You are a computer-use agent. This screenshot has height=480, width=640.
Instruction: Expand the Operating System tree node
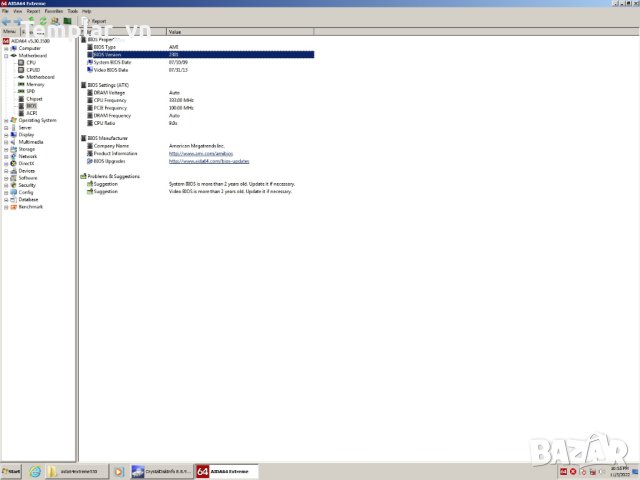(x=6, y=120)
